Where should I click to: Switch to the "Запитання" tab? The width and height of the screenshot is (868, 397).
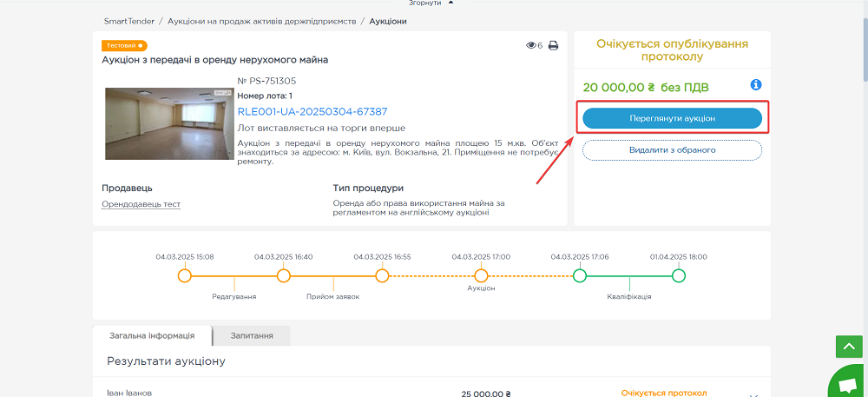251,335
